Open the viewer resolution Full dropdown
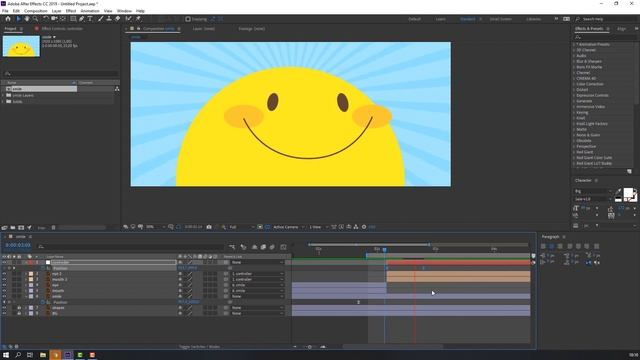The height and width of the screenshot is (360, 640). 241,227
